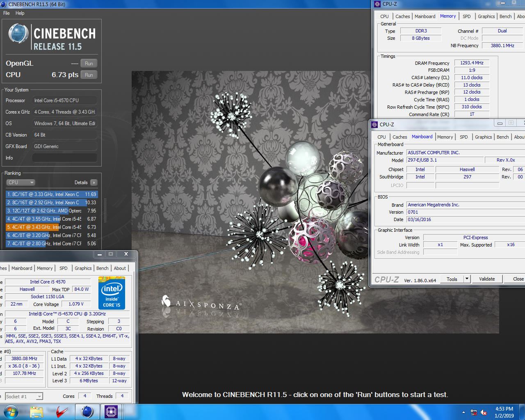Click motherboard model Z97-E/USB 3.1 field
525x420 pixels.
(445, 160)
